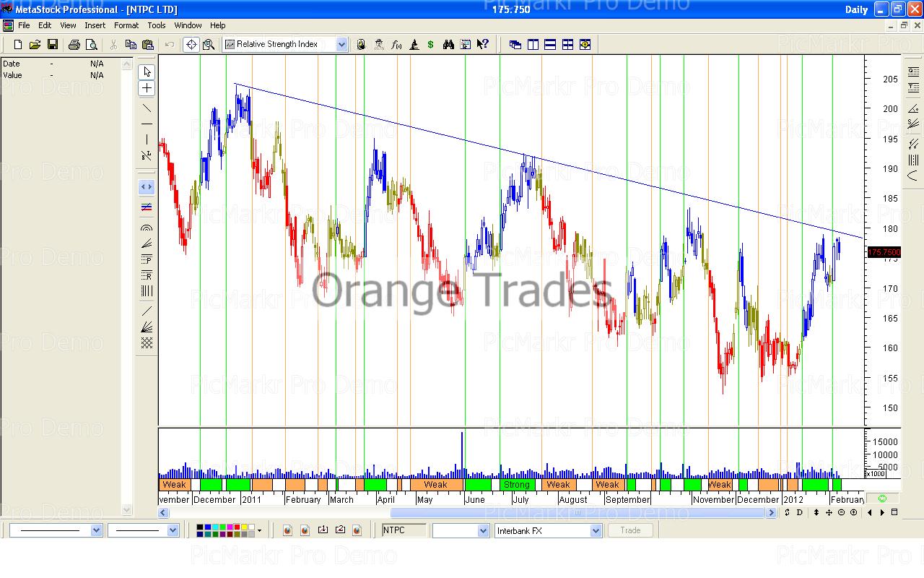Expand the empty dropdown beside NTPC
Viewport: 924px width, 578px height.
pos(484,531)
